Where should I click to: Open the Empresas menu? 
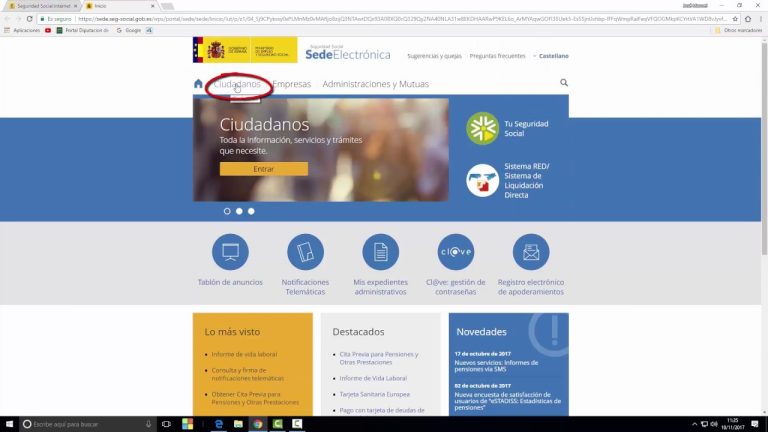click(x=292, y=85)
